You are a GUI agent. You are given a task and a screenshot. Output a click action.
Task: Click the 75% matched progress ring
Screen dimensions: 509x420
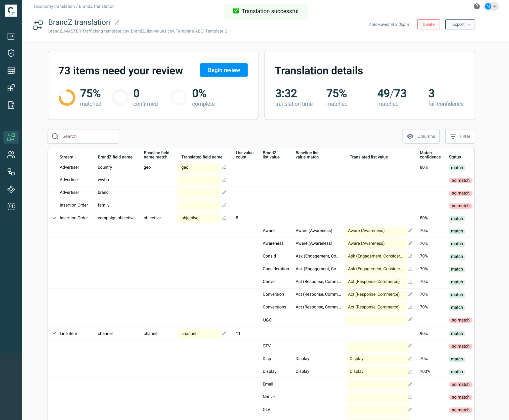pyautogui.click(x=67, y=97)
